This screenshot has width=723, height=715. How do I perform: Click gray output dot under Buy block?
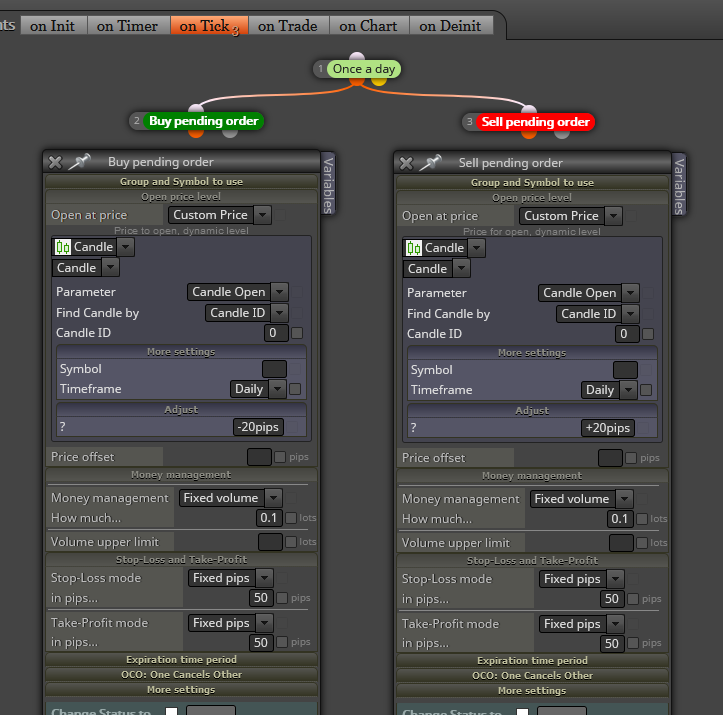tap(230, 133)
